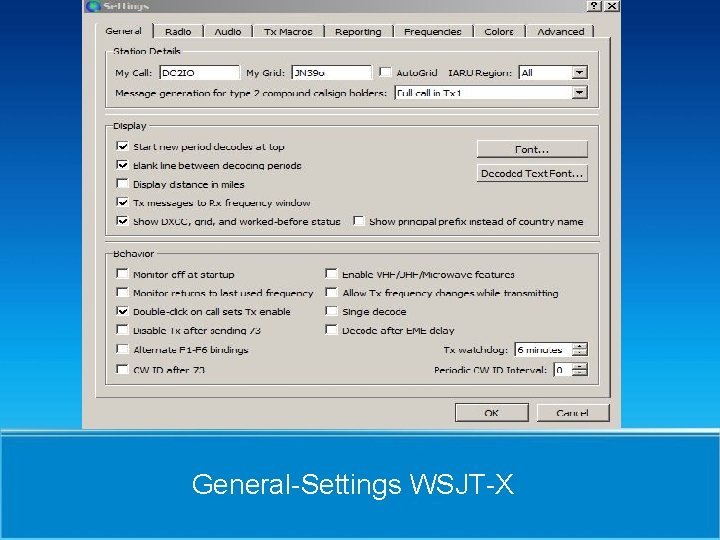Image resolution: width=720 pixels, height=540 pixels.
Task: Select the Colors tab
Action: point(499,32)
